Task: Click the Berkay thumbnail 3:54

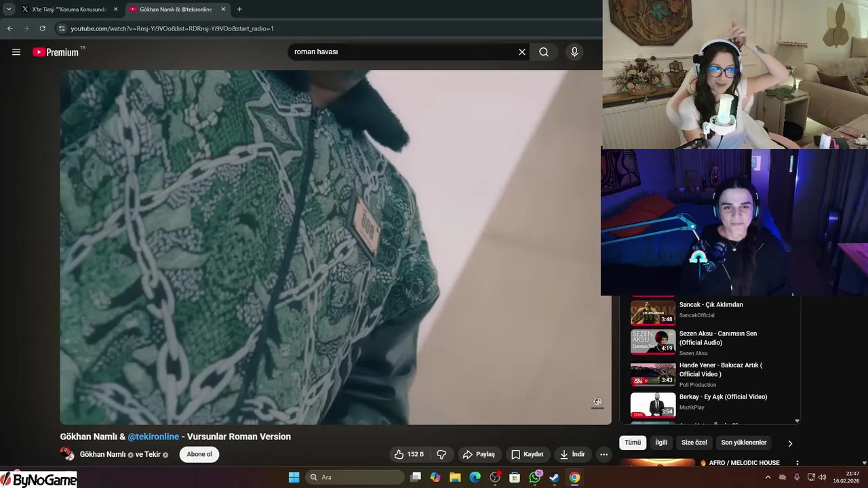Action: click(x=653, y=405)
